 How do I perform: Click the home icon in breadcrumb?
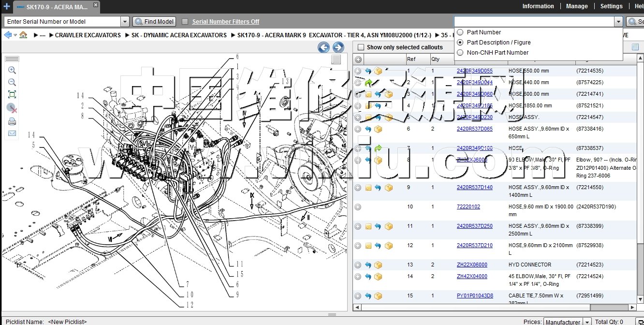click(x=23, y=35)
